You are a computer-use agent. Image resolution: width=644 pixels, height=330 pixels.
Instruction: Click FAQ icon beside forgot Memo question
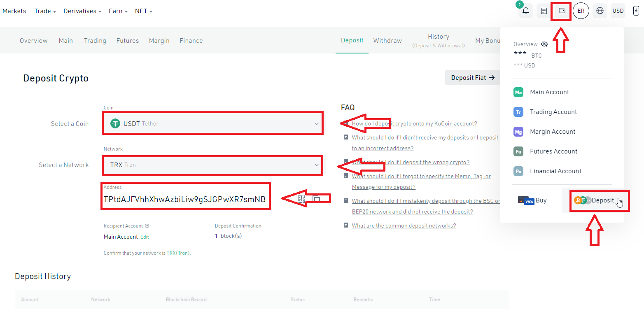346,176
